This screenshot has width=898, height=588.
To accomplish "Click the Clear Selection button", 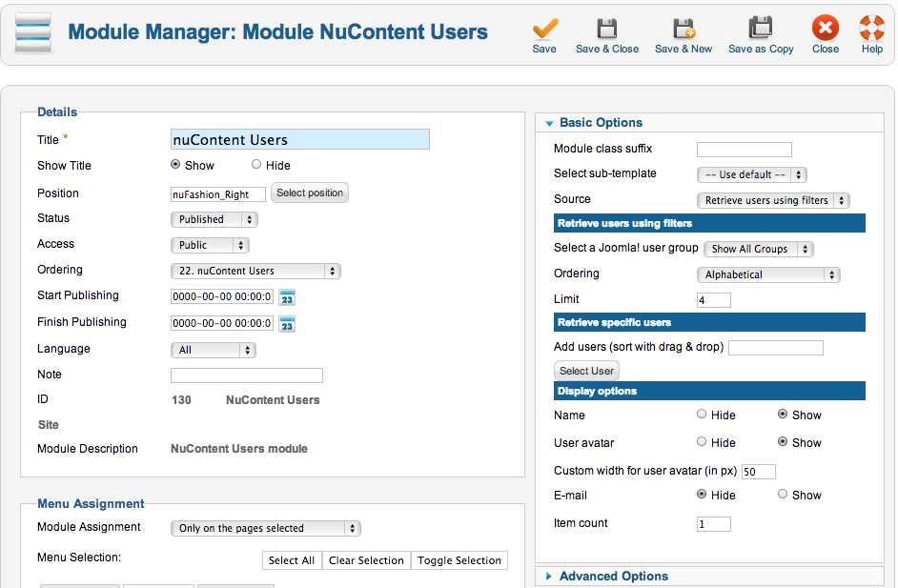I will pyautogui.click(x=366, y=560).
